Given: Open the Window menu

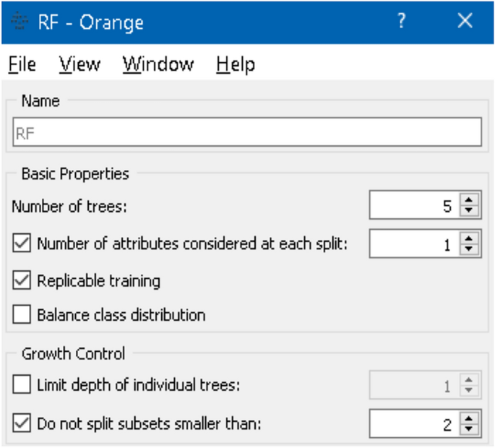Looking at the screenshot, I should click(158, 64).
